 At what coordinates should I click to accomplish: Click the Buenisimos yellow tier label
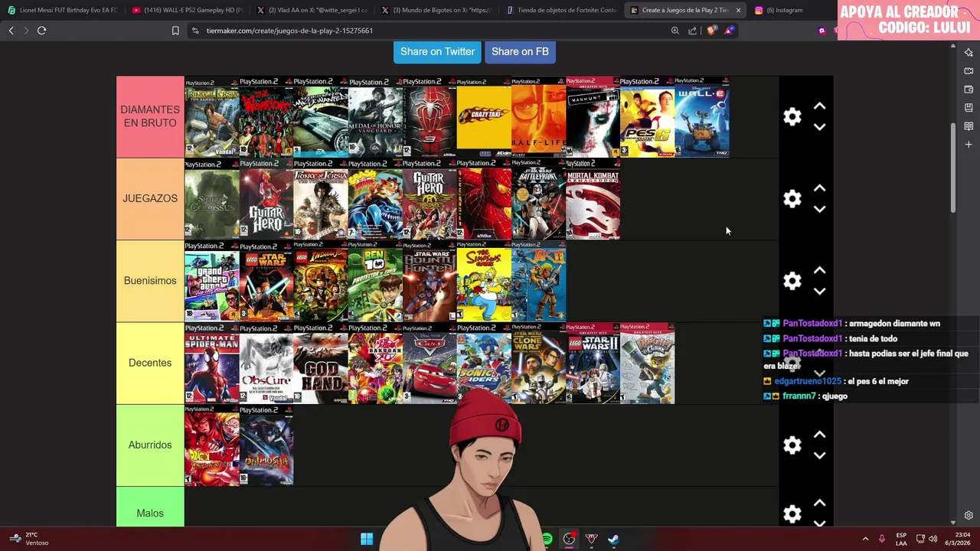point(150,281)
